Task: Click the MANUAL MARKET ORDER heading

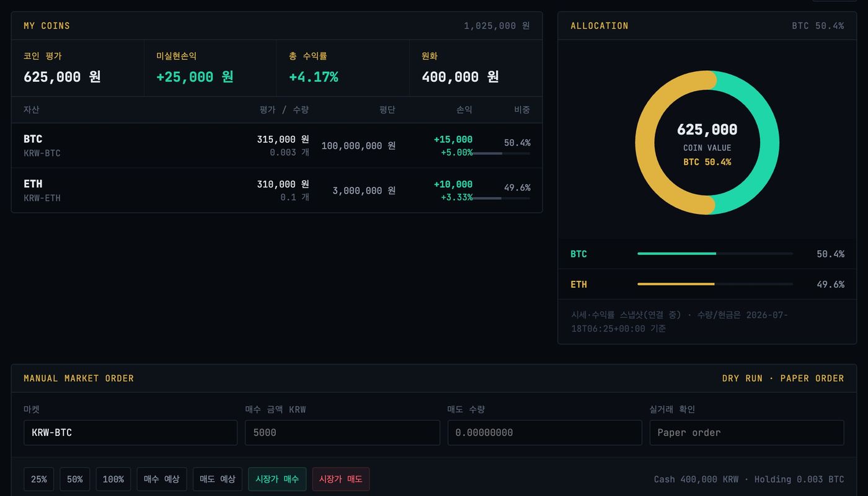Action: (79, 378)
